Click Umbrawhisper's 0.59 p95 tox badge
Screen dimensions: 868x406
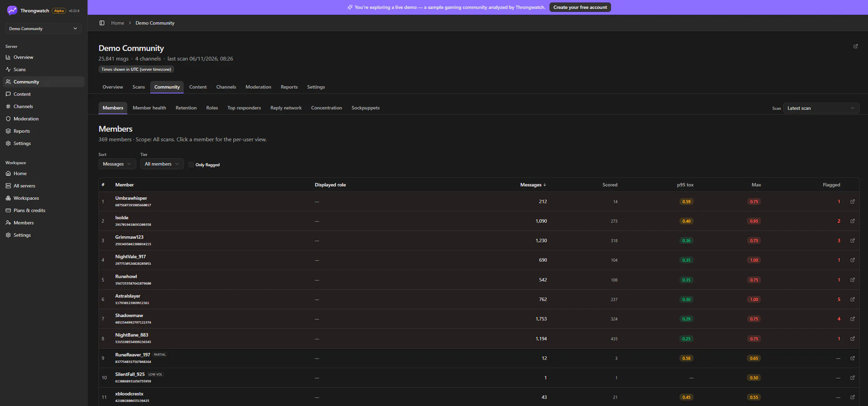coord(686,201)
